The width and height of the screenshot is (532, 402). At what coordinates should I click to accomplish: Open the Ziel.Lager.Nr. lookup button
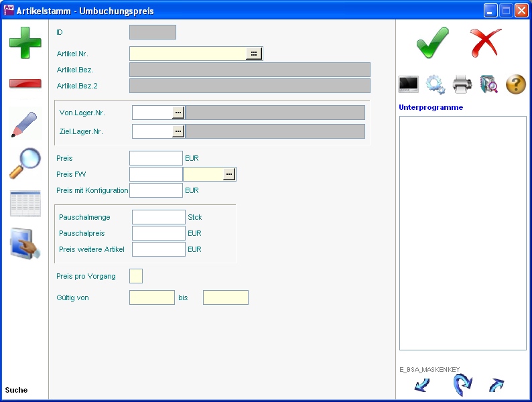coord(178,131)
